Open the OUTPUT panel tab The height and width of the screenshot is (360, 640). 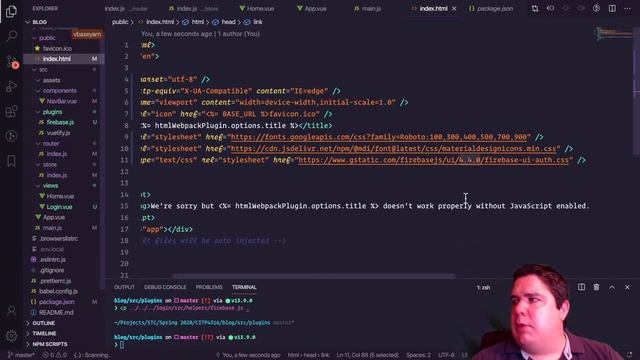[124, 287]
